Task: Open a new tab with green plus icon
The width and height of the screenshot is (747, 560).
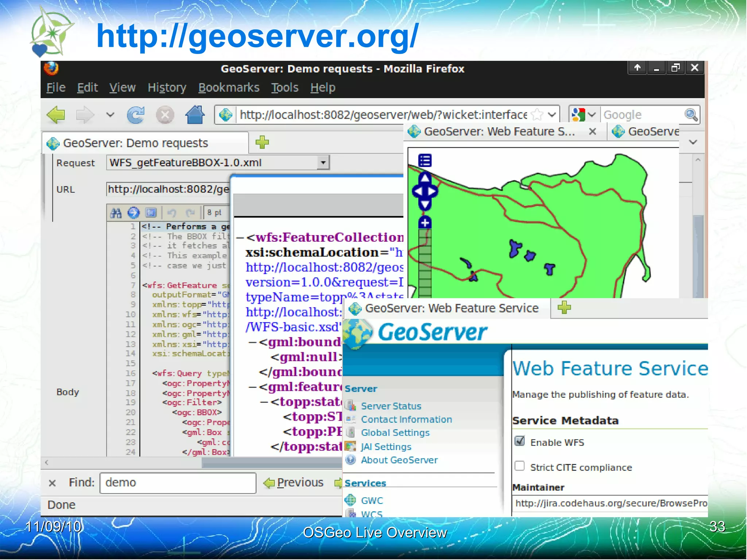Action: tap(262, 143)
